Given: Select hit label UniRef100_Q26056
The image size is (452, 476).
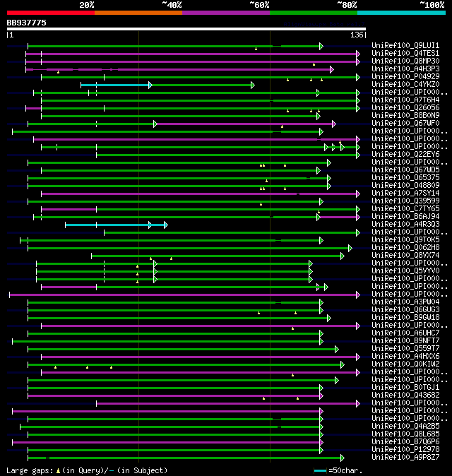Looking at the screenshot, I should [x=405, y=108].
